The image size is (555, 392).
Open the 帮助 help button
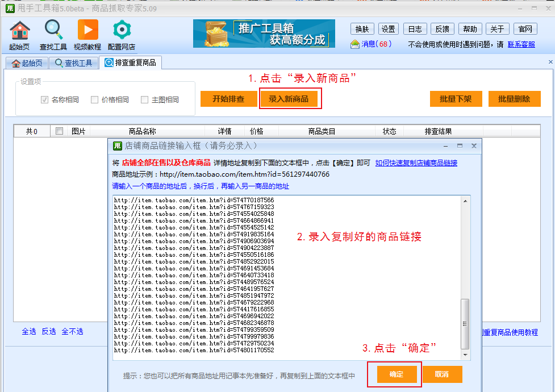click(470, 29)
